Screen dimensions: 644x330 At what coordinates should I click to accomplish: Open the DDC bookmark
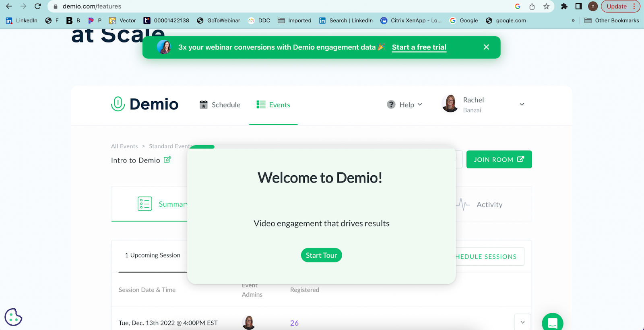pyautogui.click(x=259, y=20)
